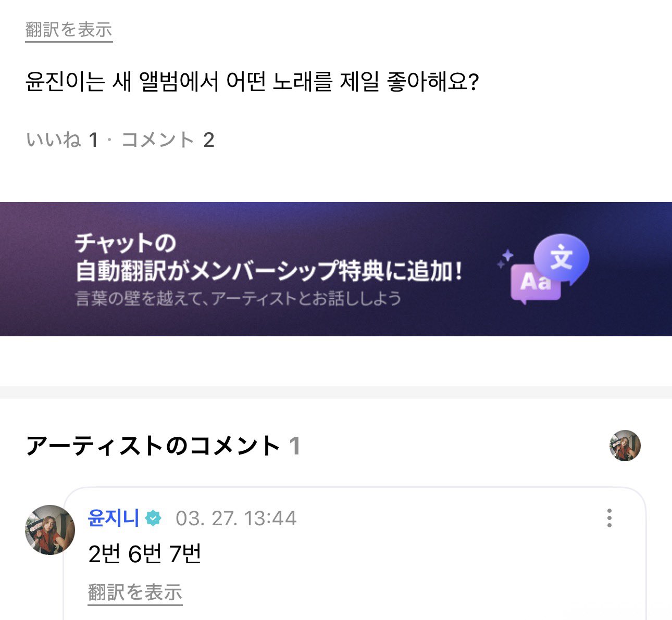The height and width of the screenshot is (620, 672).
Task: Click the アーティストのコメント 1 section header
Action: 163,446
